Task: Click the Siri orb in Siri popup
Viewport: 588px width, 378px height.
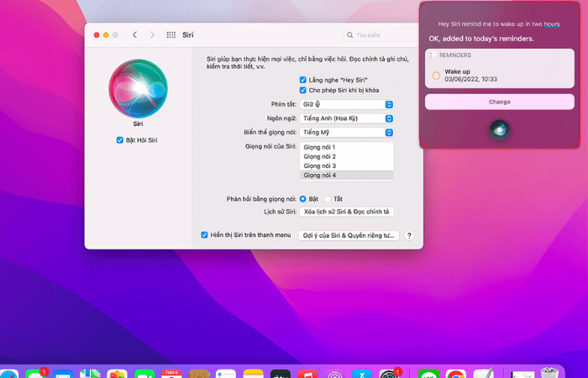Action: point(500,129)
